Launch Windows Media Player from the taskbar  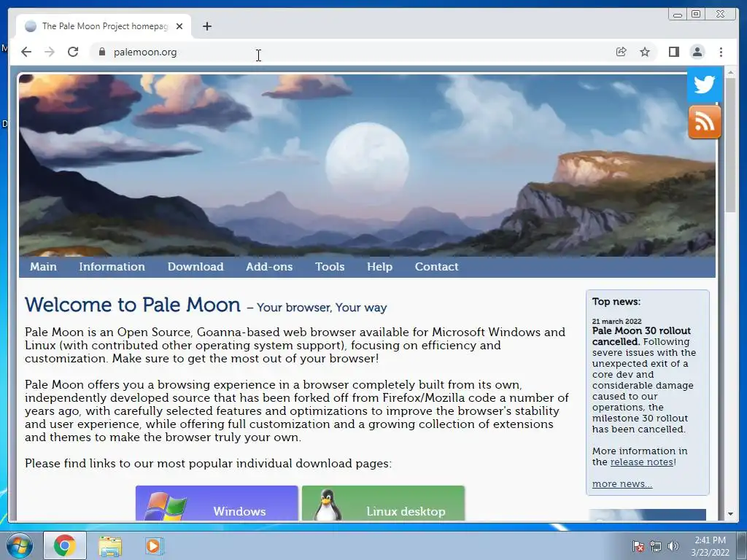click(154, 546)
